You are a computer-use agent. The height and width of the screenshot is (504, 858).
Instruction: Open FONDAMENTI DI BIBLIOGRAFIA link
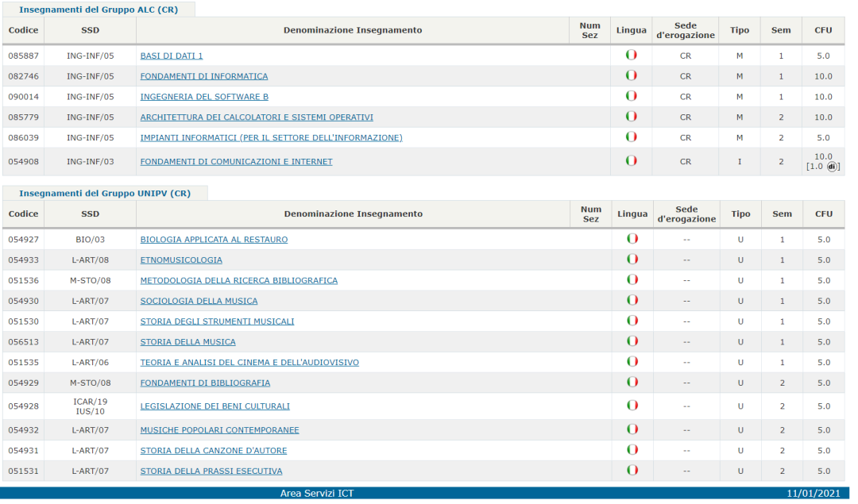(205, 383)
